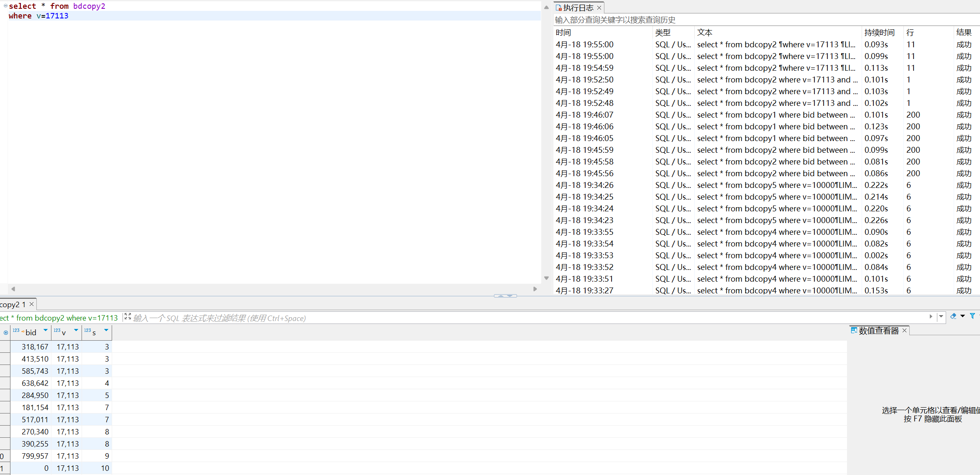Collapse the SQL statement fold marker
Image resolution: width=980 pixels, height=475 pixels.
pyautogui.click(x=5, y=6)
